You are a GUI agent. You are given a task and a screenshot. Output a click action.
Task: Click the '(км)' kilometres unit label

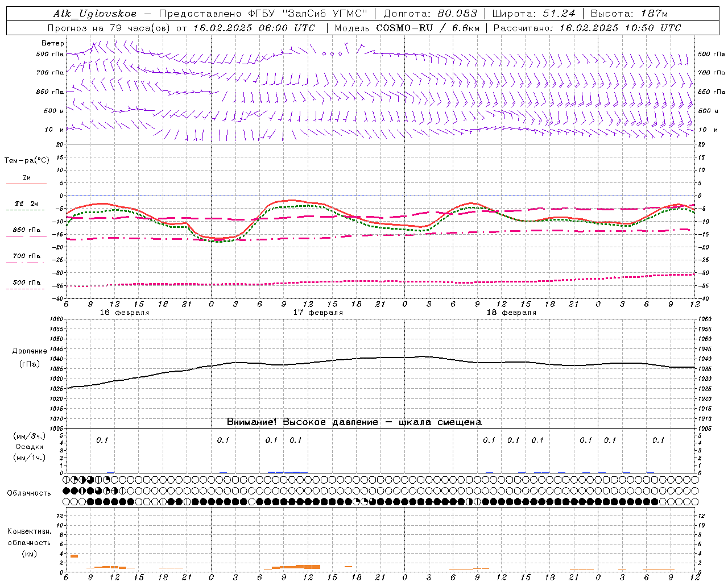29,553
